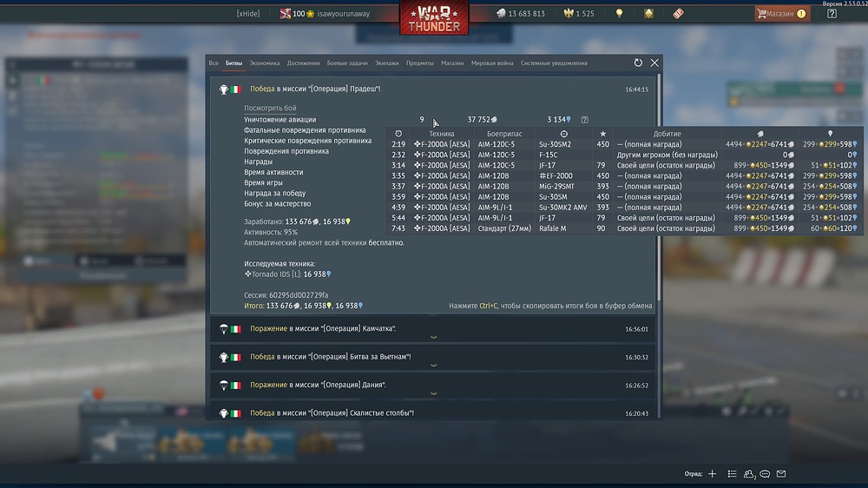
Task: Open the chat bubble icon
Action: (x=765, y=474)
